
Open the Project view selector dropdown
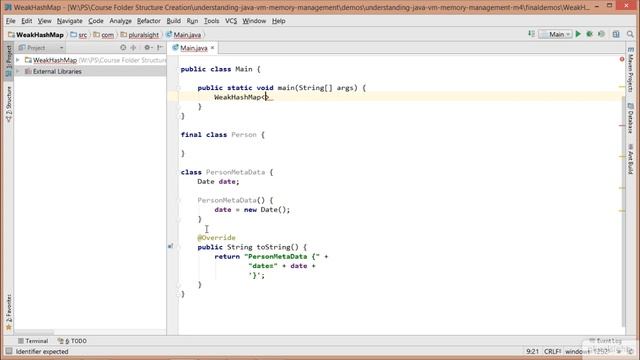tap(41, 48)
